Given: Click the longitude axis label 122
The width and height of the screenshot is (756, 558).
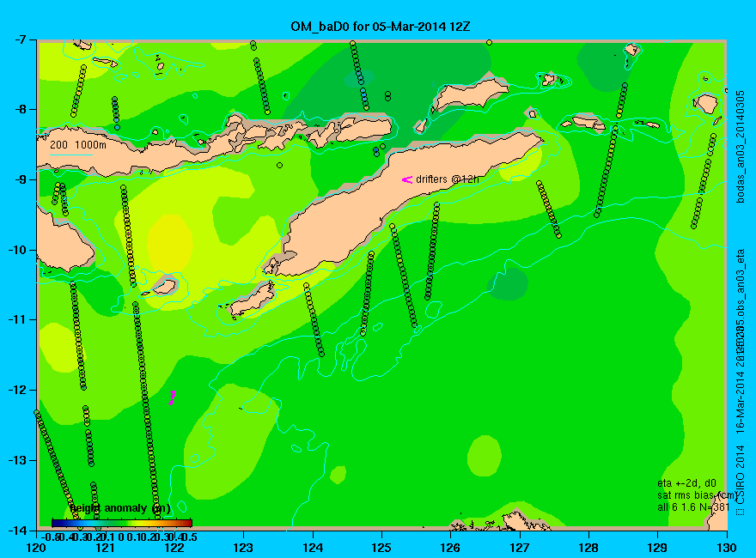Looking at the screenshot, I should tap(174, 548).
